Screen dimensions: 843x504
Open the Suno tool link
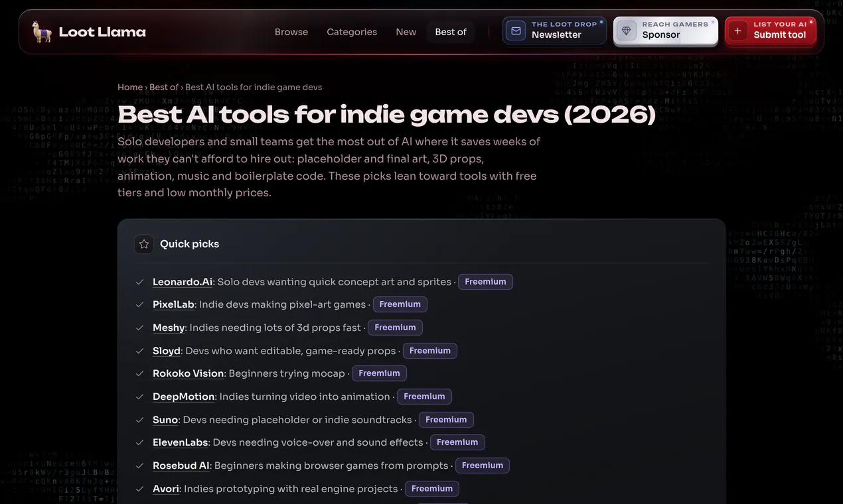[165, 420]
